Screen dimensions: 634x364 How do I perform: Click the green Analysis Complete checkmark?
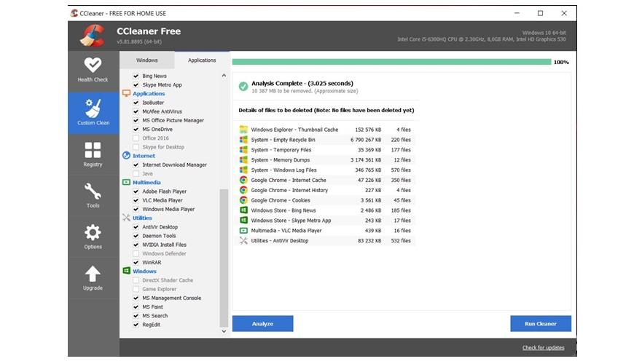[x=243, y=87]
